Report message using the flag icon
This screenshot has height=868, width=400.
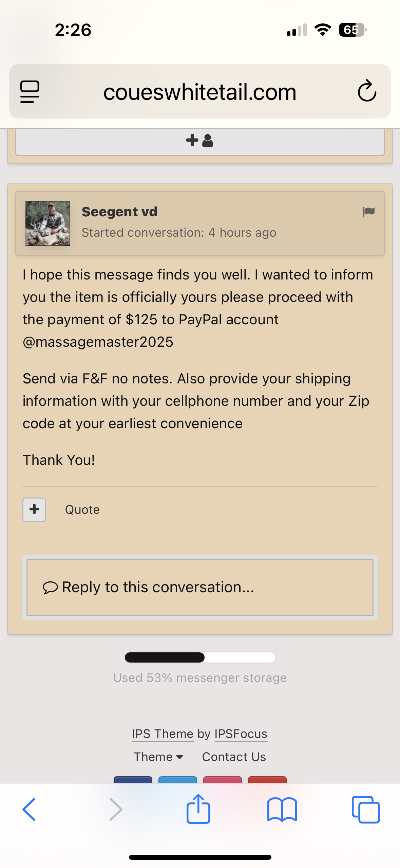pyautogui.click(x=368, y=212)
